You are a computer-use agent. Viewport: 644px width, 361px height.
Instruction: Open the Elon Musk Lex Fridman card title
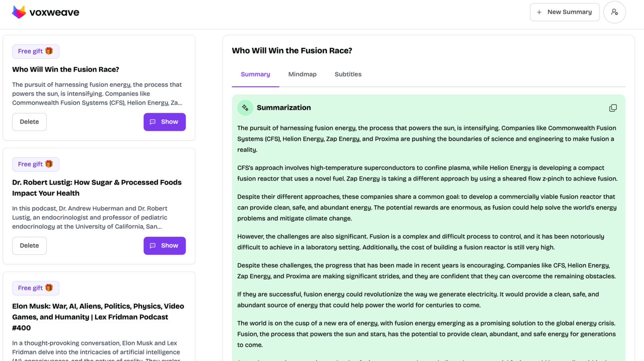(x=98, y=317)
